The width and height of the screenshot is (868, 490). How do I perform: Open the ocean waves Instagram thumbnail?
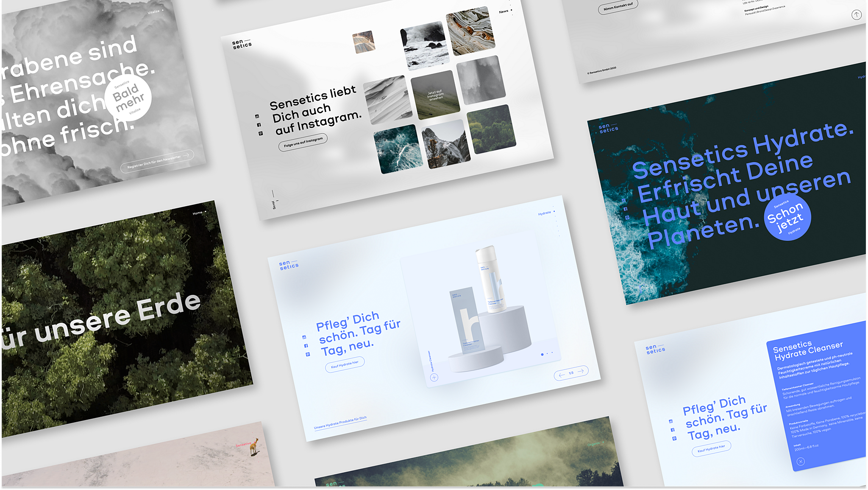click(x=398, y=149)
